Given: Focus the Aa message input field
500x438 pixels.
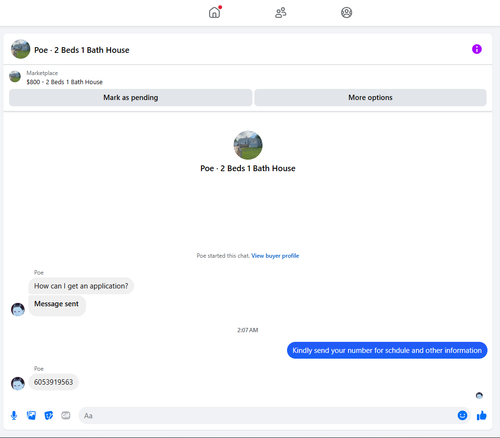Looking at the screenshot, I should point(274,415).
